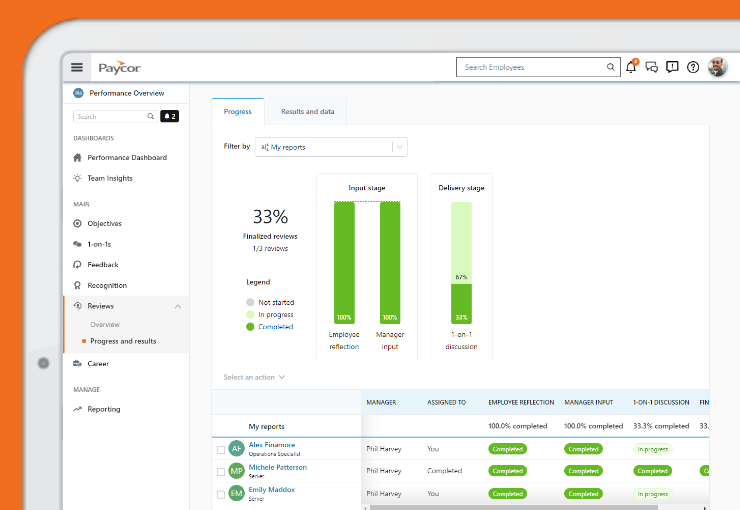Click the 1-on-1 discussion 33% bar segment

click(x=461, y=304)
